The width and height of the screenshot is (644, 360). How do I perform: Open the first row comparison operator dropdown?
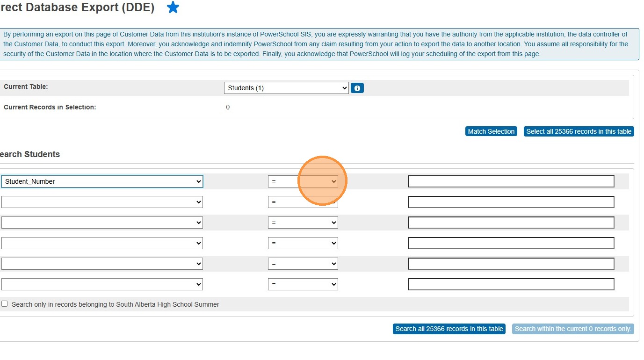(303, 181)
